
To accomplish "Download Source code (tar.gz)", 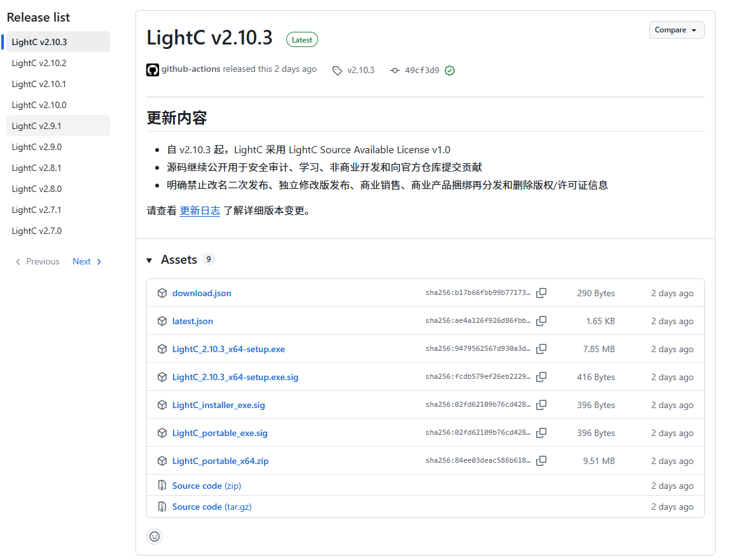I will (212, 507).
